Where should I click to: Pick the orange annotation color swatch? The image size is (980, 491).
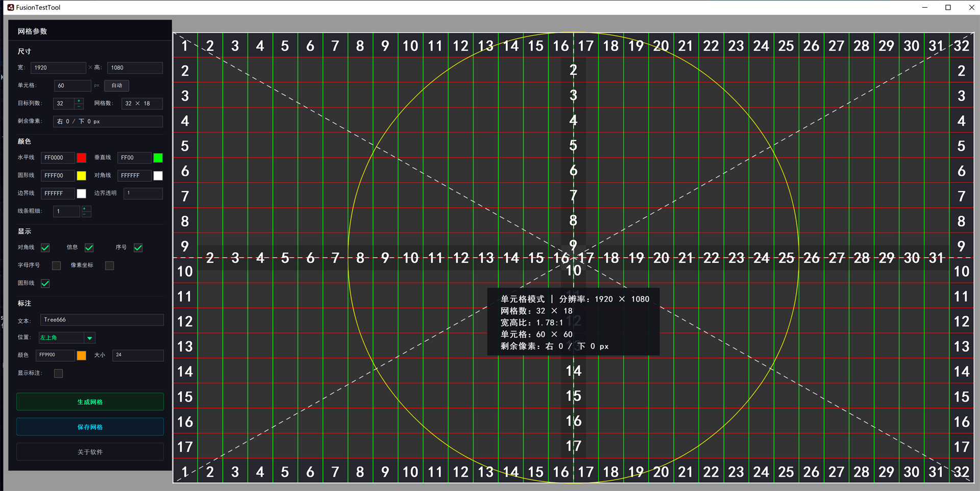(82, 356)
